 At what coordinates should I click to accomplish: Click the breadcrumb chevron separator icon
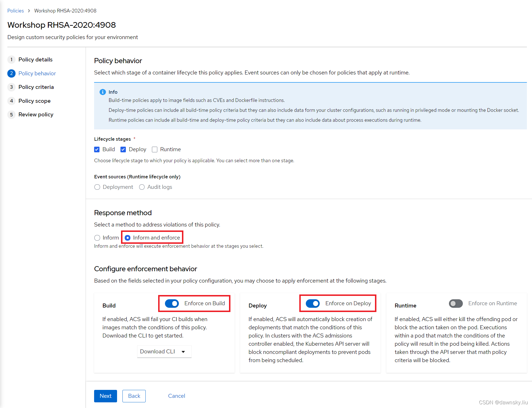pos(29,11)
